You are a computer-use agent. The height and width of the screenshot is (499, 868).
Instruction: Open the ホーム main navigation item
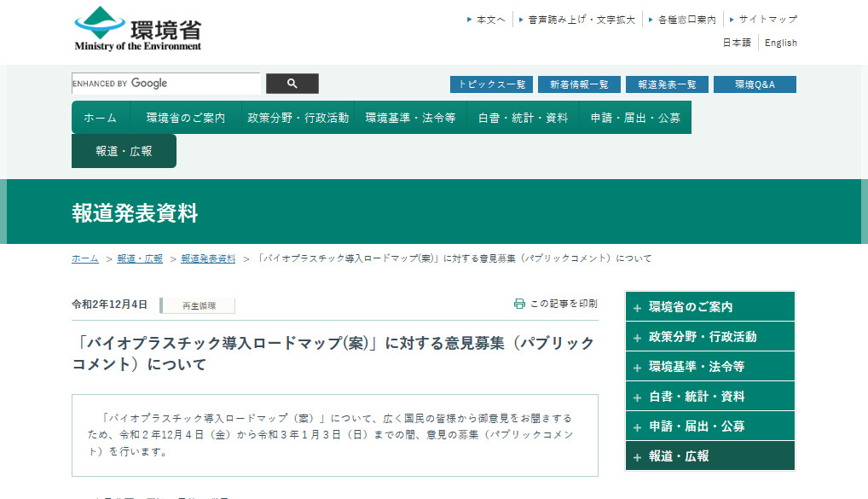(x=101, y=118)
